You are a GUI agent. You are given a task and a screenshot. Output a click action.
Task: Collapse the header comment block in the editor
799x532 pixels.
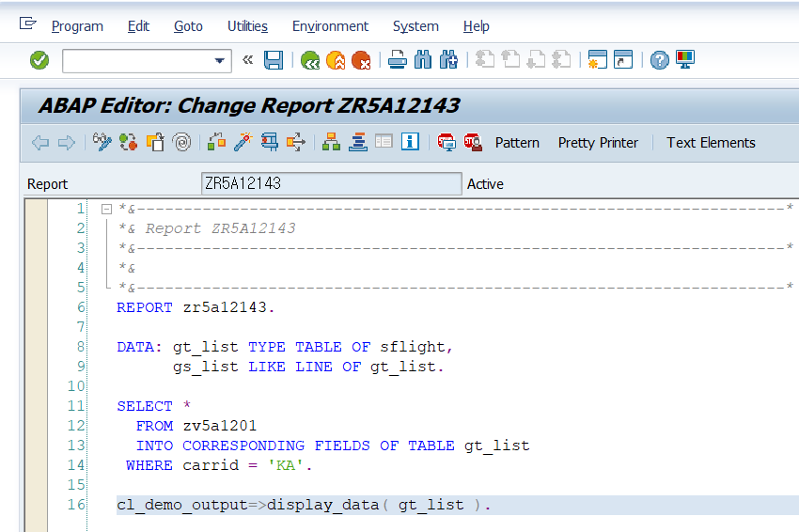106,209
